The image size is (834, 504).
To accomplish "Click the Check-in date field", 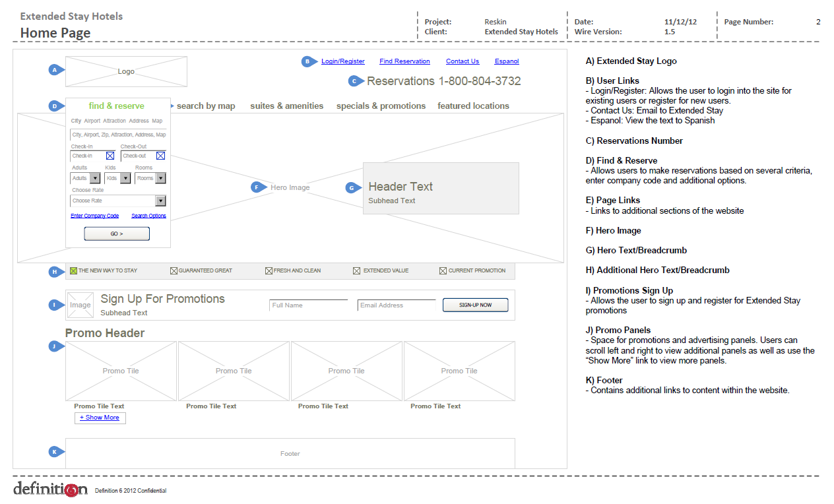I will 93,156.
